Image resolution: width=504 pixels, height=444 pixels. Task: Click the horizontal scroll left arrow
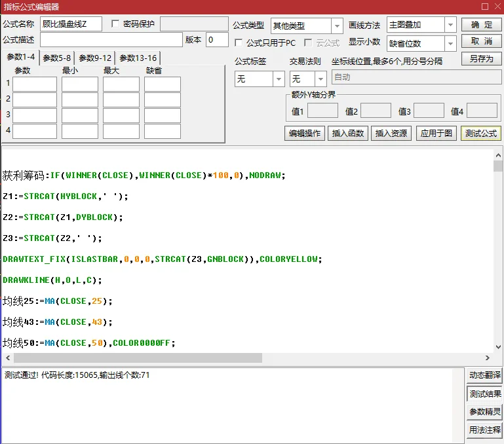(8, 358)
